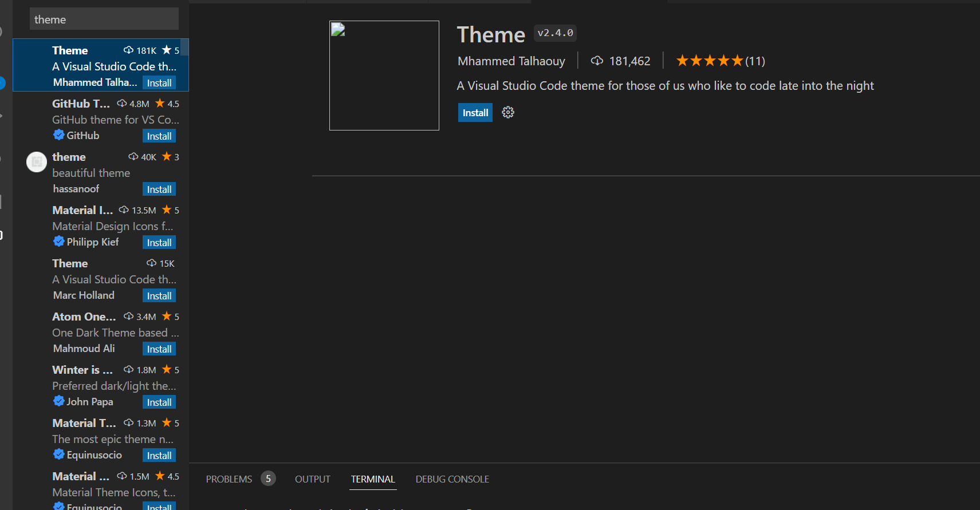980x510 pixels.
Task: Click the download icon for the hassanoof theme entry
Action: (133, 156)
